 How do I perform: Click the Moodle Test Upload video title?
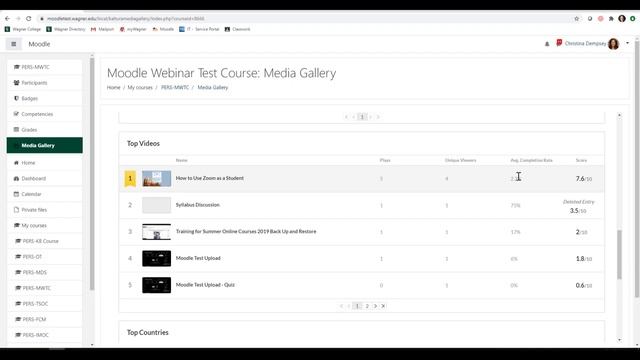[198, 258]
